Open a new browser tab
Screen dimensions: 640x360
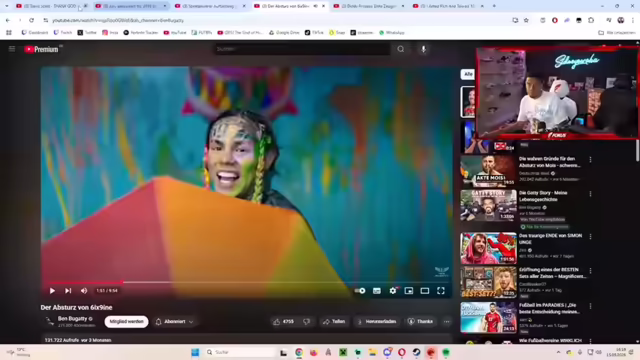point(494,6)
